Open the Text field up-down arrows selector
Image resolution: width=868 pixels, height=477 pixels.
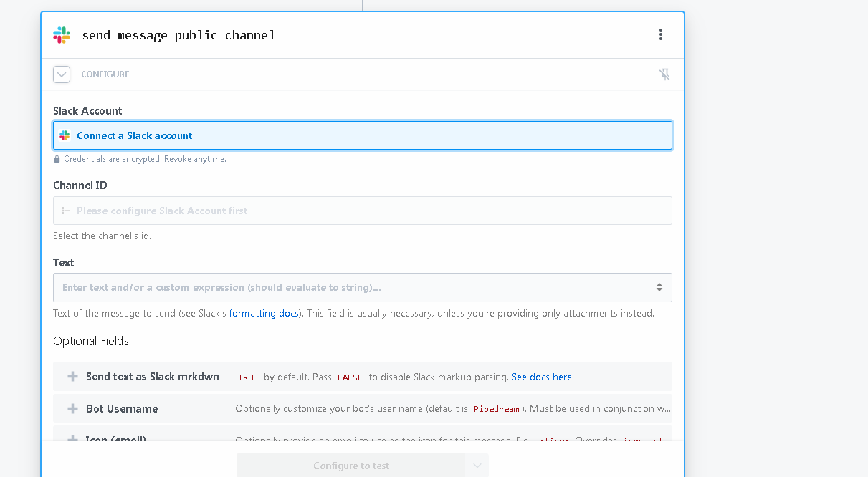tap(659, 287)
